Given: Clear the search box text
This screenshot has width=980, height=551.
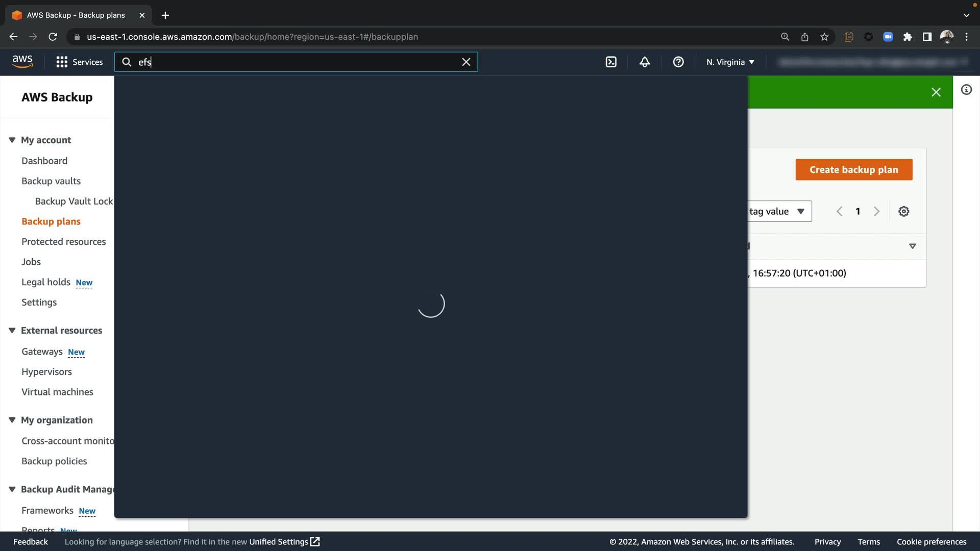Looking at the screenshot, I should coord(466,62).
